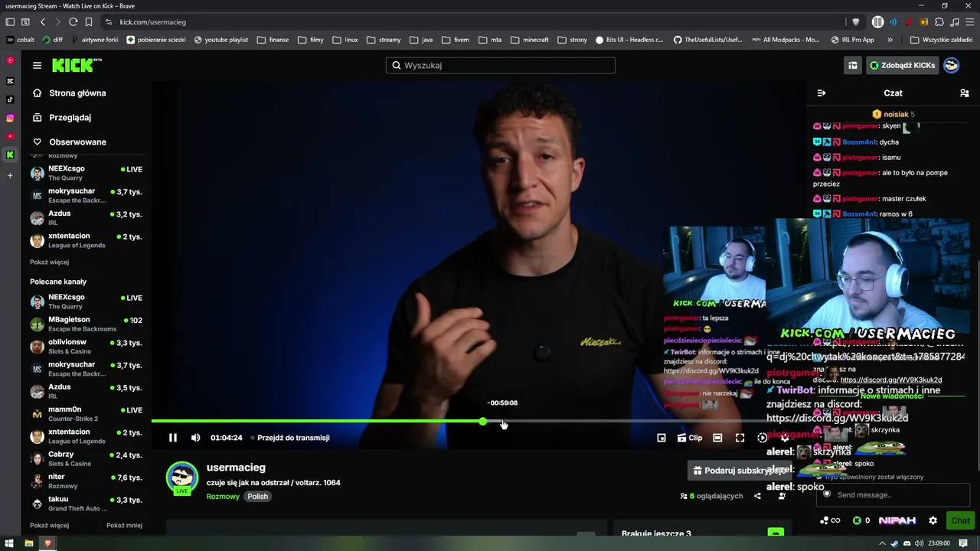
Task: Open MBagietson channel in recommended list
Action: click(x=86, y=324)
